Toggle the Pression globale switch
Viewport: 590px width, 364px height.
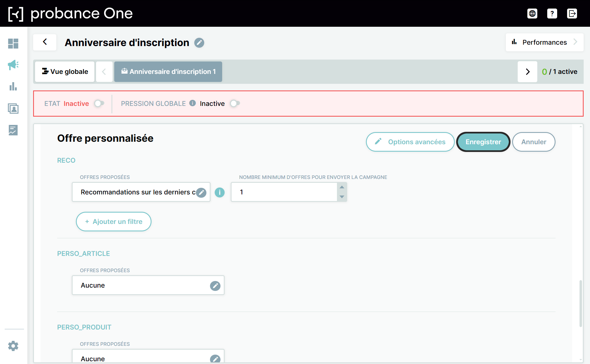pyautogui.click(x=235, y=103)
